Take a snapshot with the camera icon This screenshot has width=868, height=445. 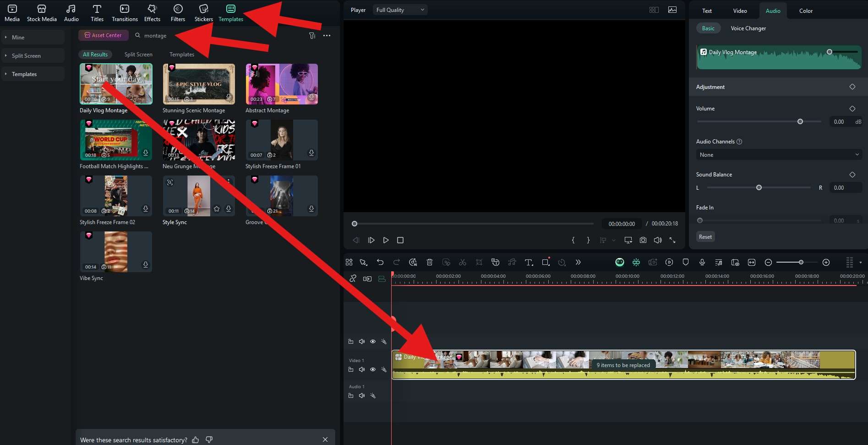(643, 240)
